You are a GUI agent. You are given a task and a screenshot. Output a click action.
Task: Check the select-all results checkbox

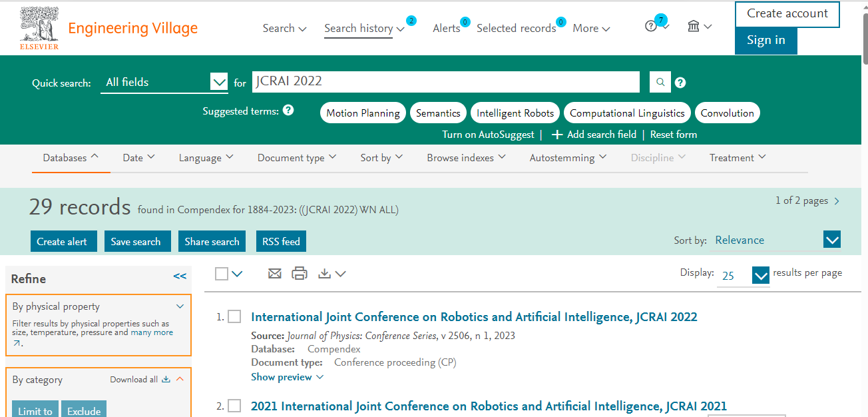pyautogui.click(x=222, y=273)
